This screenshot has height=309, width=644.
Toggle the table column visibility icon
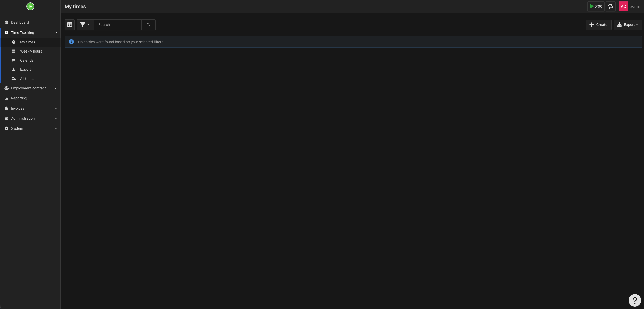(x=70, y=25)
